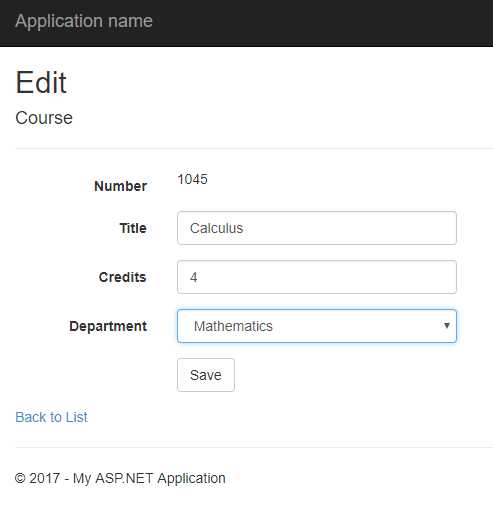Select the divider line below Course heading
Image resolution: width=493 pixels, height=507 pixels.
pos(254,148)
